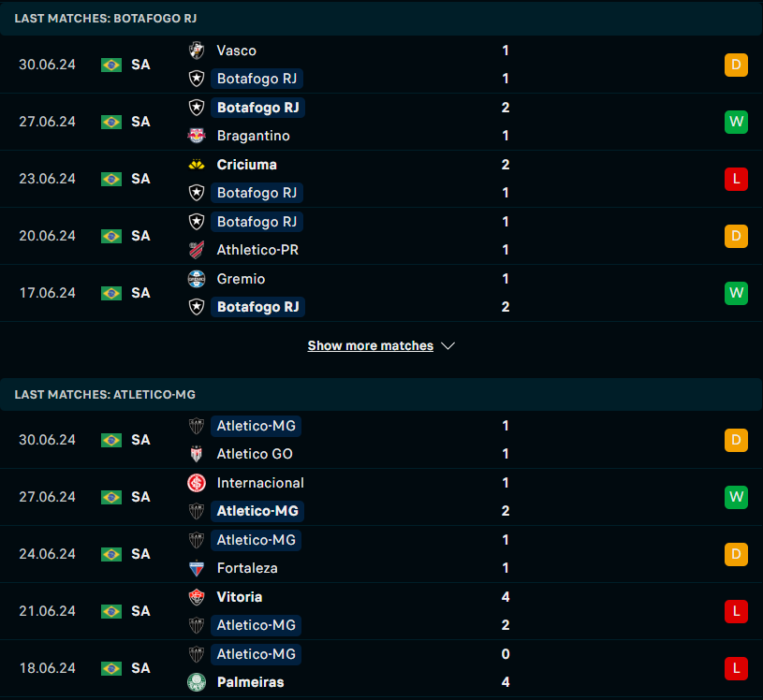763x700 pixels.
Task: Click Botafogo crest in Gremio match row
Action: coord(197,307)
